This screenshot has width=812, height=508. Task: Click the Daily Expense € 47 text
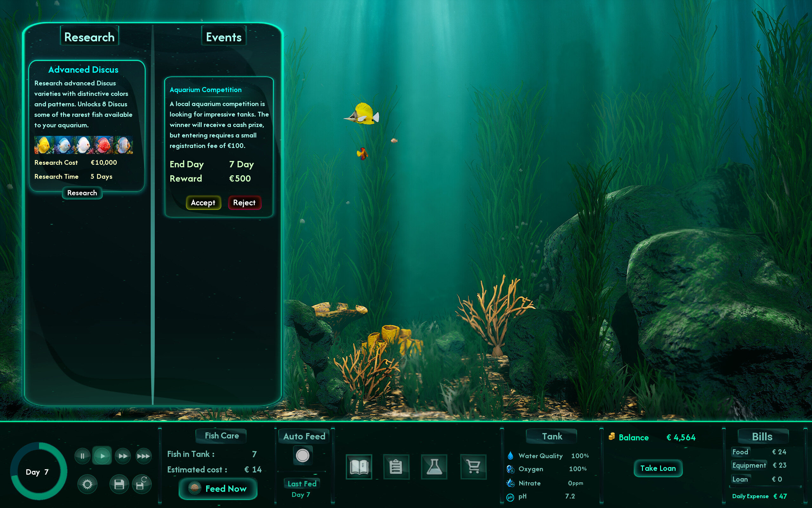pyautogui.click(x=759, y=496)
